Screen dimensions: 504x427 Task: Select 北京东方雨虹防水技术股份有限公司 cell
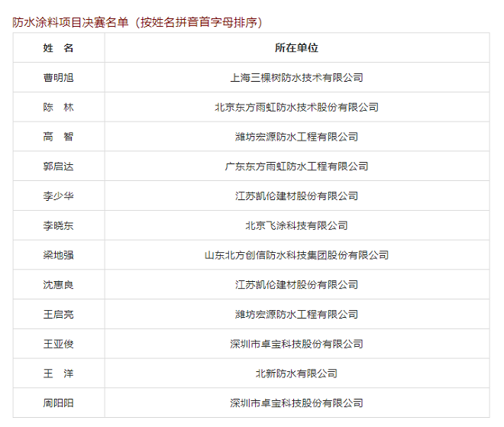(x=296, y=107)
